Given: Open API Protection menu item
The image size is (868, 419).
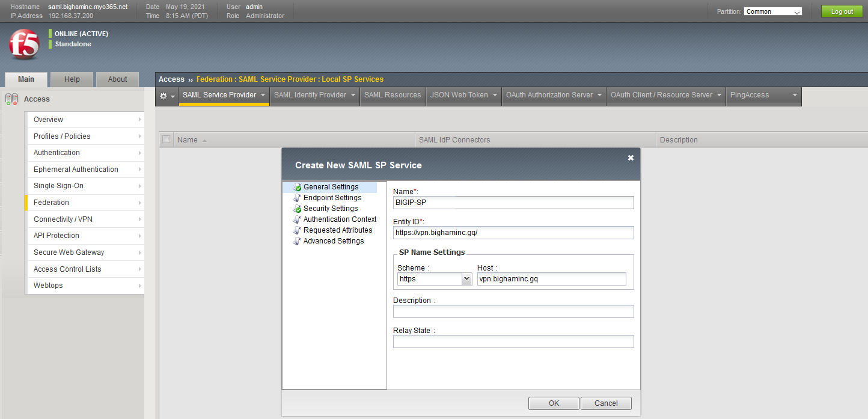Looking at the screenshot, I should pyautogui.click(x=85, y=236).
